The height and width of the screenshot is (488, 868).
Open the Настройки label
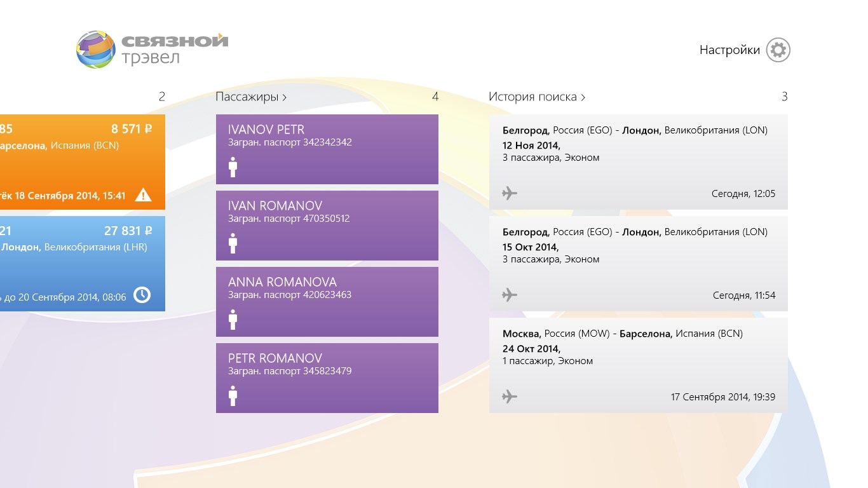(729, 50)
